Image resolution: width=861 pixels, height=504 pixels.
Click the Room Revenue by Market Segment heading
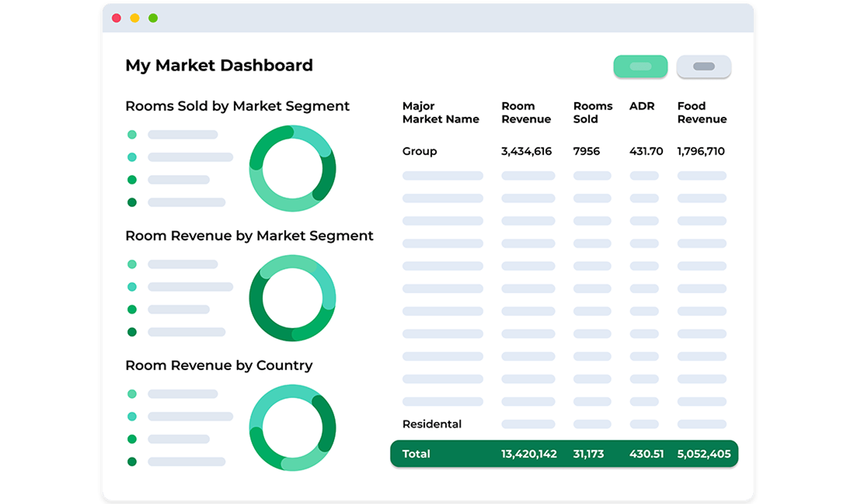[249, 236]
